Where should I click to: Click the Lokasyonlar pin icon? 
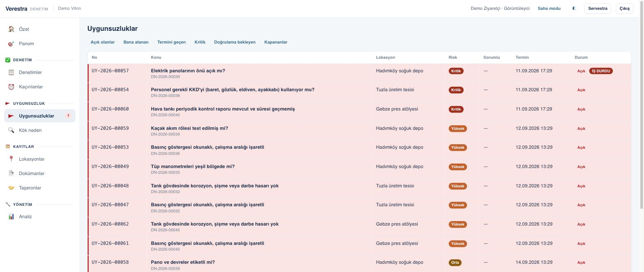11,159
